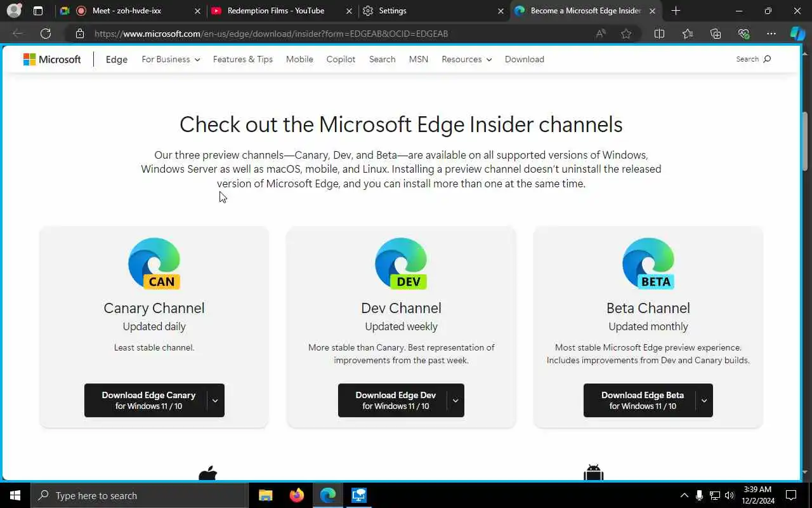Open the MSN nav link
812x508 pixels.
[x=419, y=59]
